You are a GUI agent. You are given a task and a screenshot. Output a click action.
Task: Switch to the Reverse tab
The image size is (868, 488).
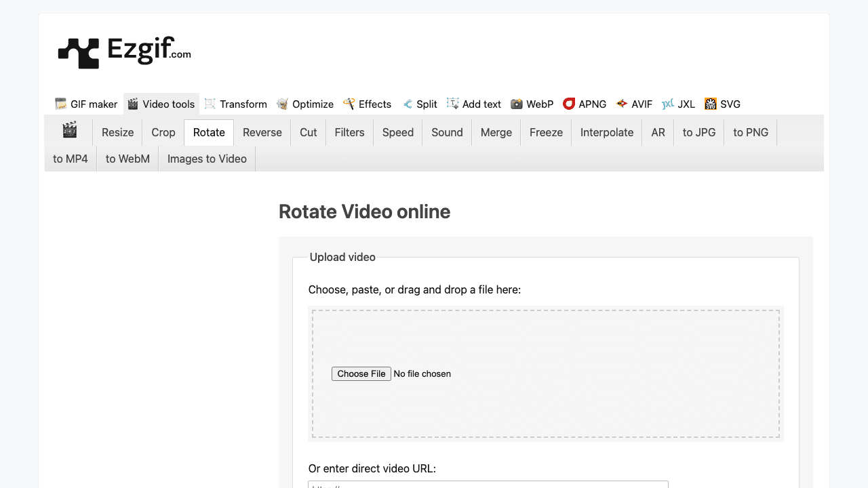pos(262,132)
